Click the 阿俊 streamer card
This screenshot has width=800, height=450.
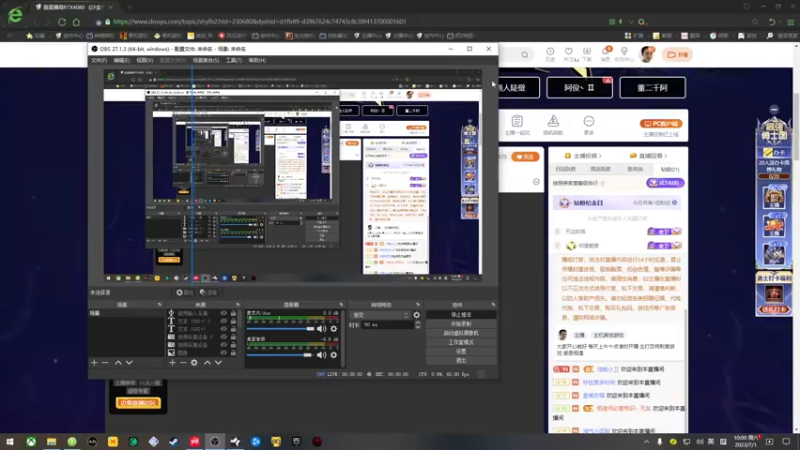tap(579, 88)
